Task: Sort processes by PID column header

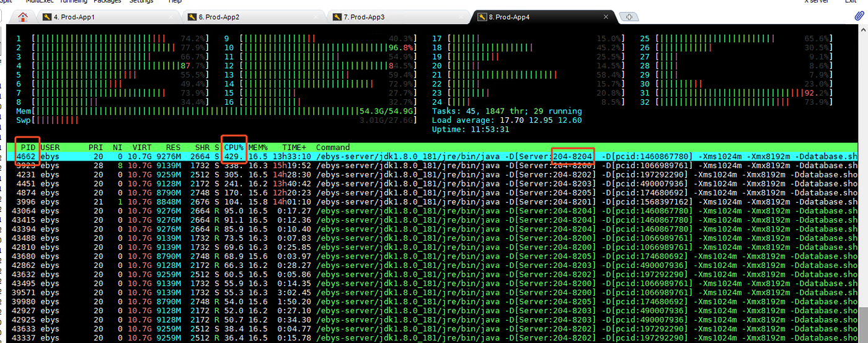Action: pos(29,147)
